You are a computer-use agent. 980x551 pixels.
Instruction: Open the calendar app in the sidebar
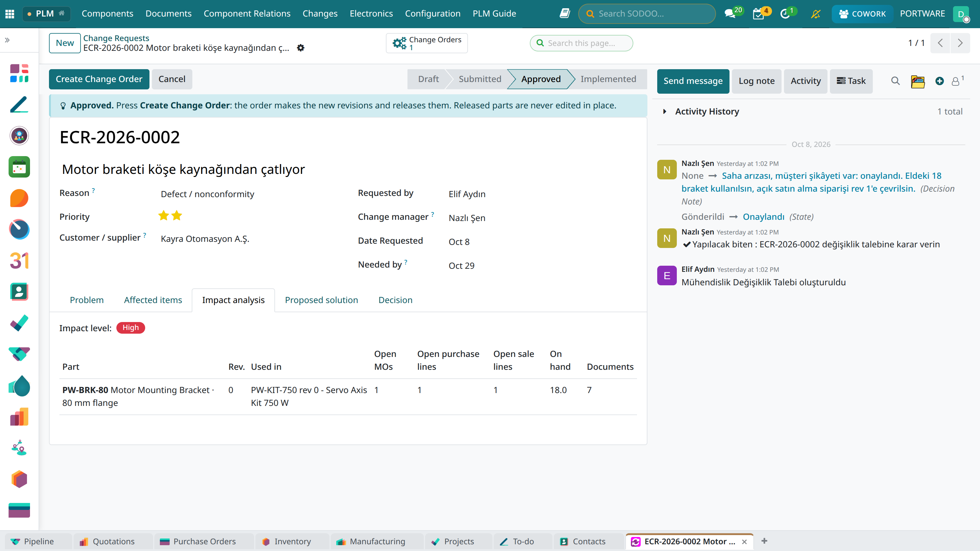(x=19, y=167)
